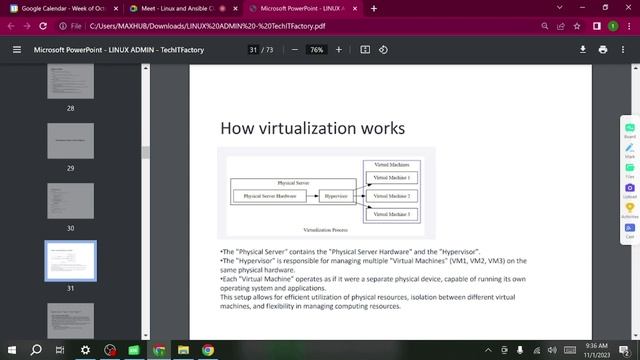
Task: Click the 76% zoom level field
Action: click(x=316, y=50)
